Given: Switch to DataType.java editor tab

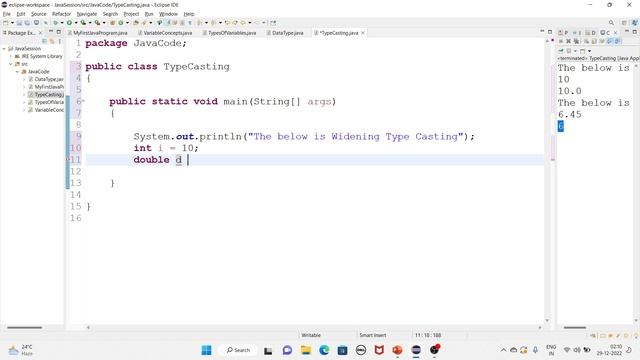Looking at the screenshot, I should [x=287, y=33].
